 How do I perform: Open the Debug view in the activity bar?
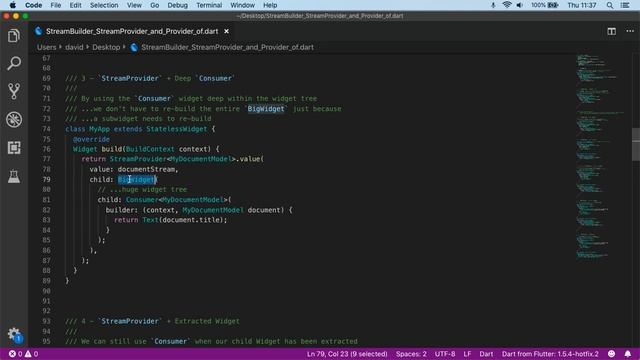coord(14,120)
